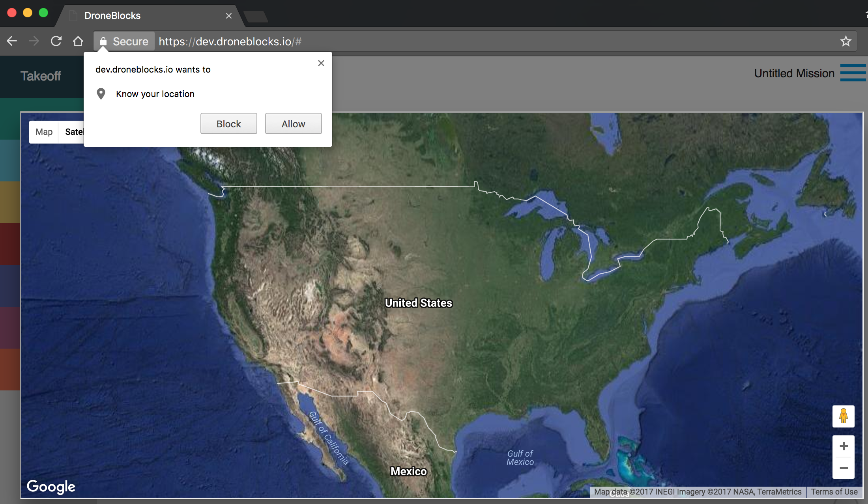The height and width of the screenshot is (504, 868).
Task: Dismiss the location permission popup
Action: (x=321, y=63)
